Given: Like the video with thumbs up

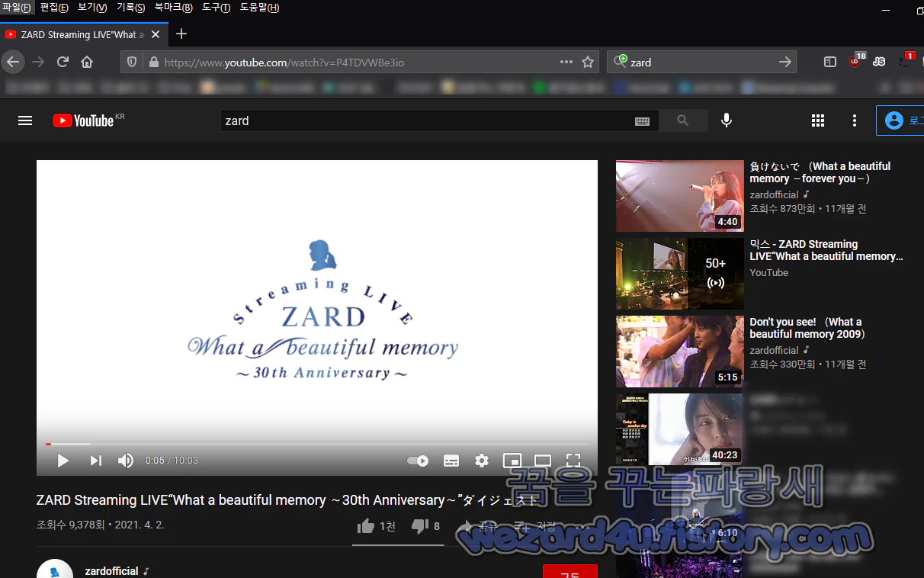Looking at the screenshot, I should pyautogui.click(x=377, y=526).
